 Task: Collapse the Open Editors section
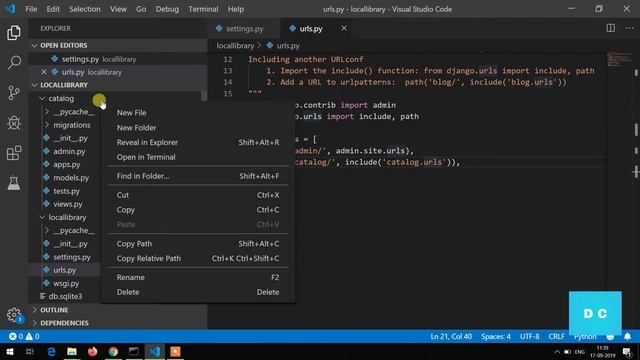pos(34,45)
